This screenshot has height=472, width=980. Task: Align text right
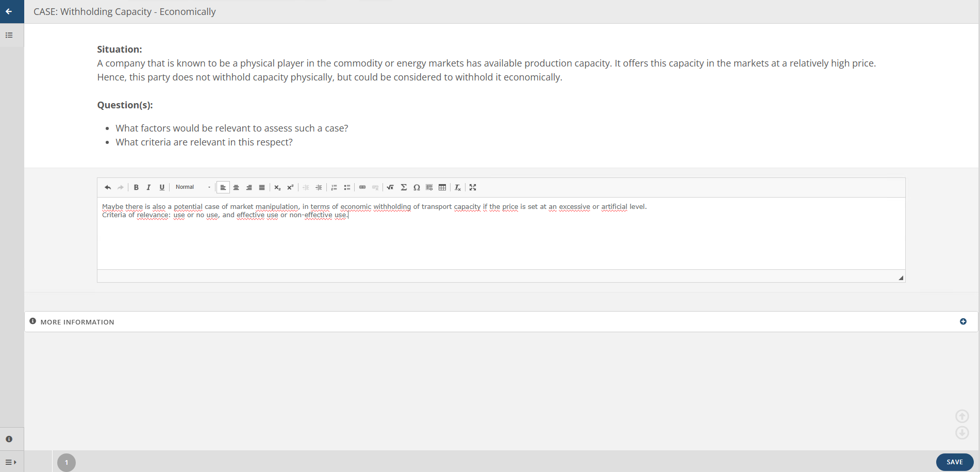point(249,187)
